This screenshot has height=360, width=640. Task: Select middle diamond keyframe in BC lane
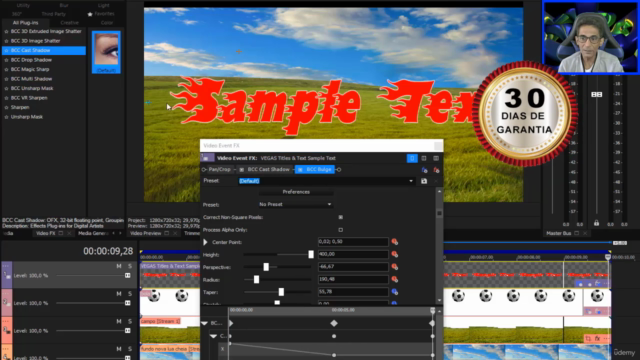334,323
